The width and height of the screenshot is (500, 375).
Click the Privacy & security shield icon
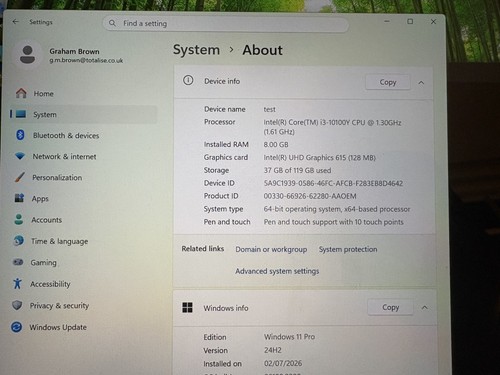17,305
